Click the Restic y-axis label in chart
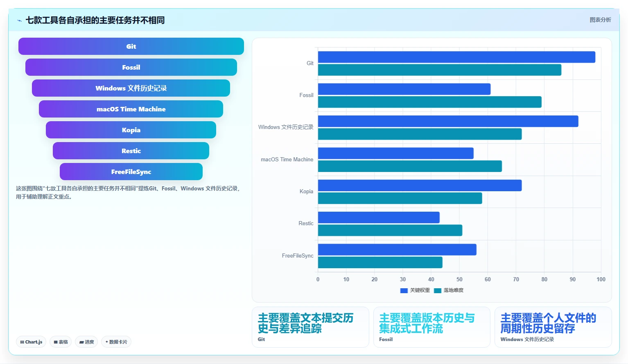Image resolution: width=628 pixels, height=364 pixels. point(306,223)
